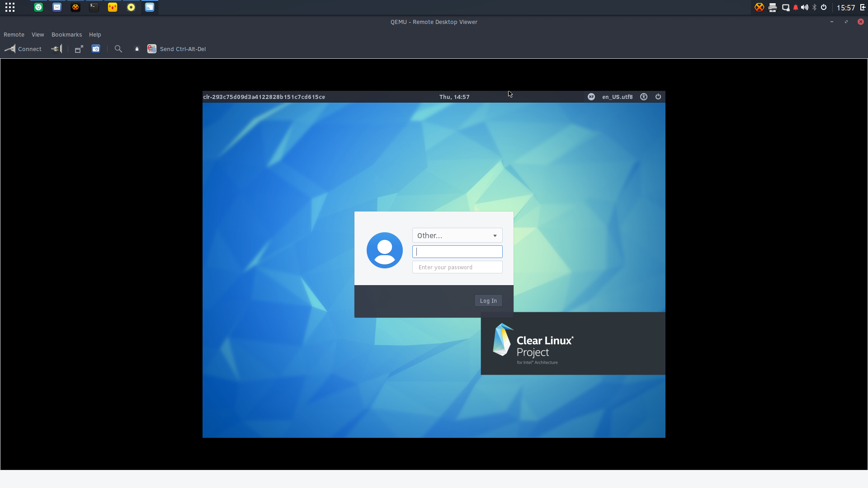Screen dimensions: 868x488
Task: Click the screen lock tray icon
Action: tap(786, 7)
